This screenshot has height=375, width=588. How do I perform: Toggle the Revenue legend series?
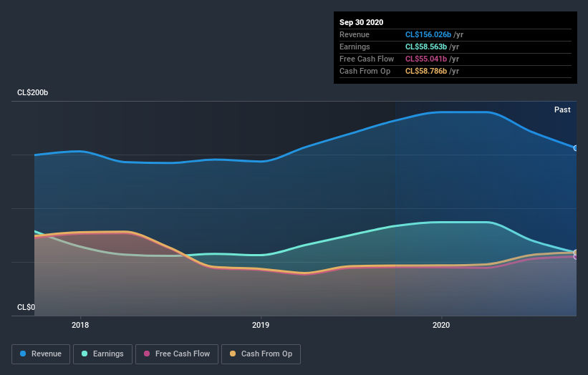(x=41, y=354)
